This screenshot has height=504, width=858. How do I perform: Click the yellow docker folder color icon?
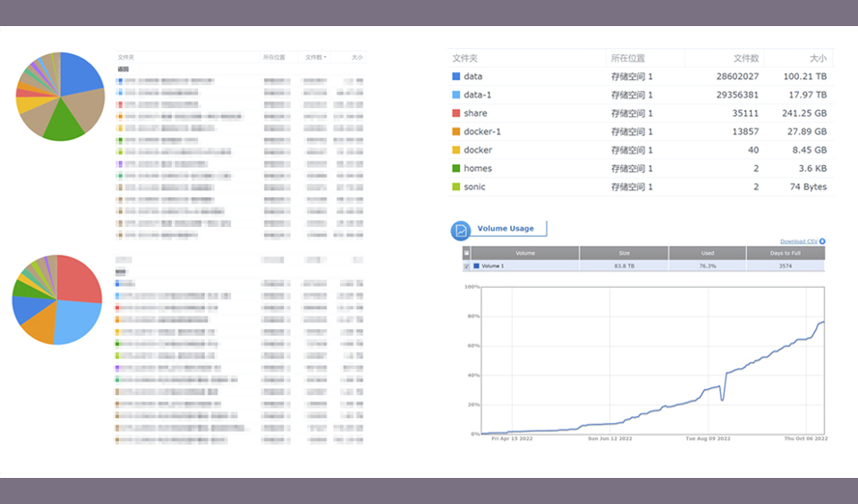coord(456,150)
